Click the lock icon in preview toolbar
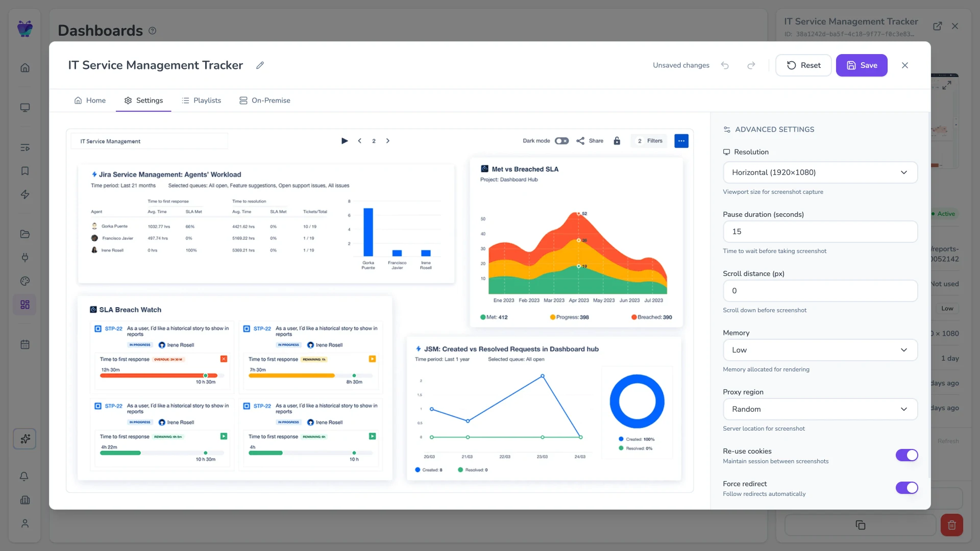980x551 pixels. coord(617,141)
